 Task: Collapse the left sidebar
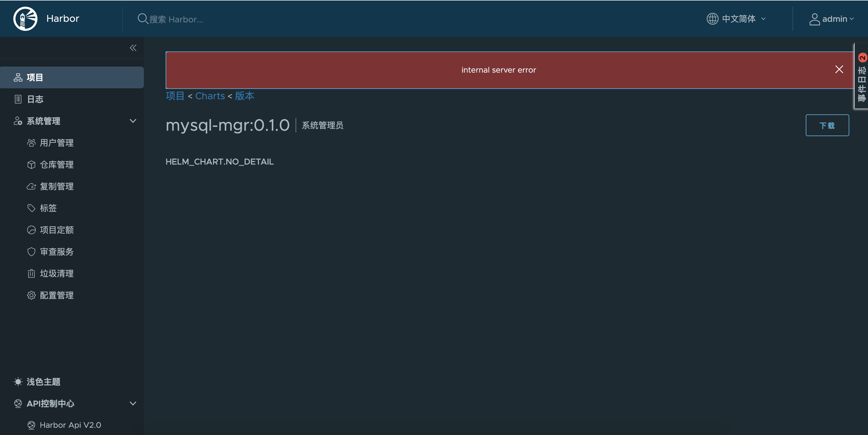[x=132, y=47]
